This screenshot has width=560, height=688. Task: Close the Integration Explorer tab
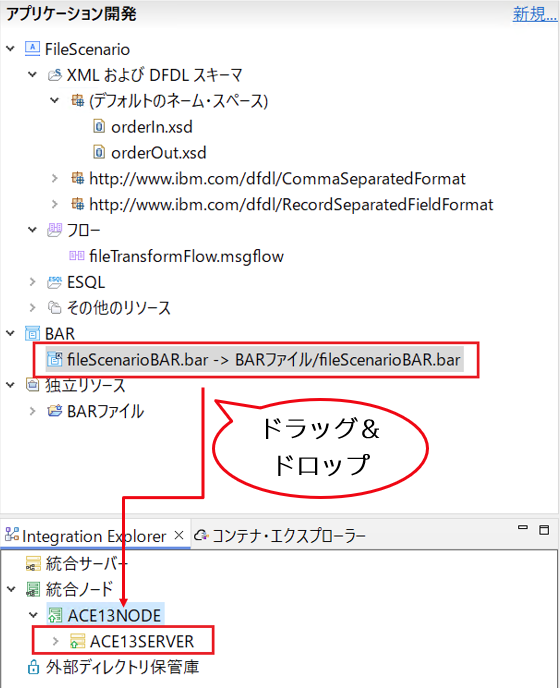[x=179, y=535]
